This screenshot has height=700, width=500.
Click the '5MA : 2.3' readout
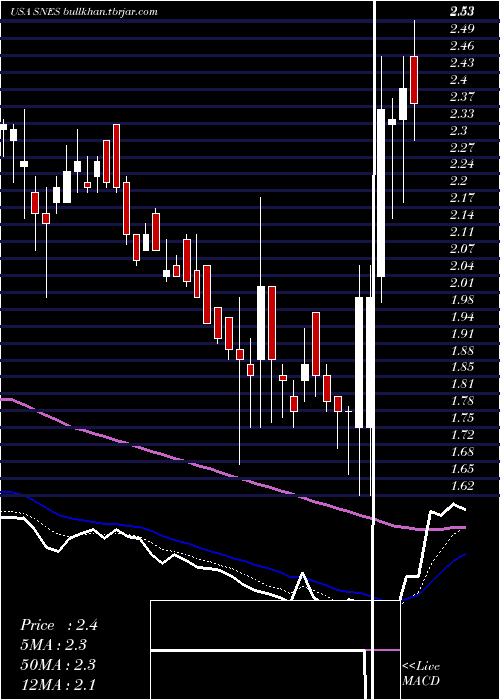54,645
